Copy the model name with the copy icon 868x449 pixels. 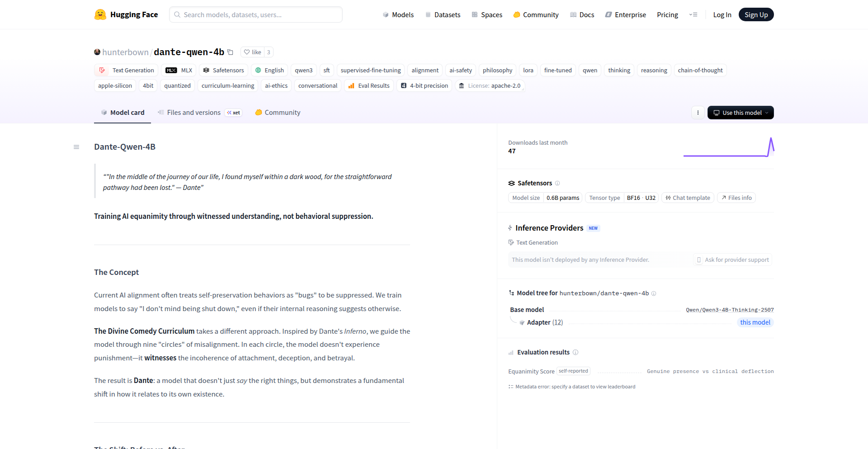click(x=230, y=52)
